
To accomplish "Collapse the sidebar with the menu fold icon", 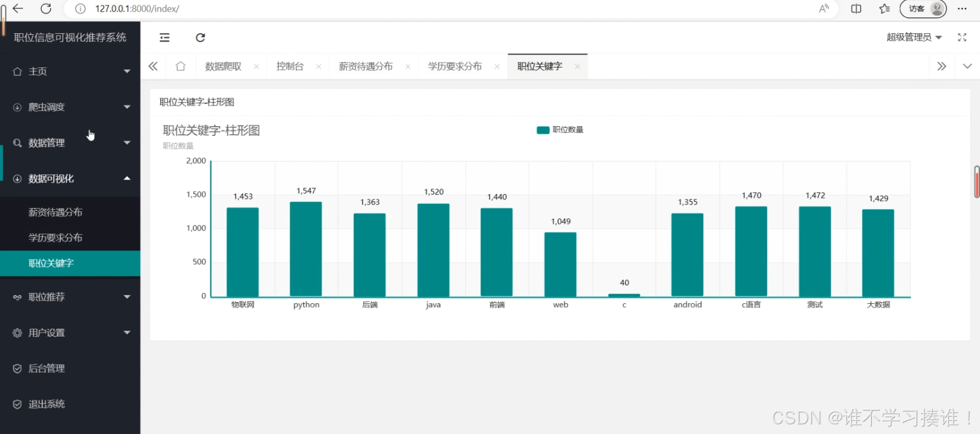I will (164, 37).
